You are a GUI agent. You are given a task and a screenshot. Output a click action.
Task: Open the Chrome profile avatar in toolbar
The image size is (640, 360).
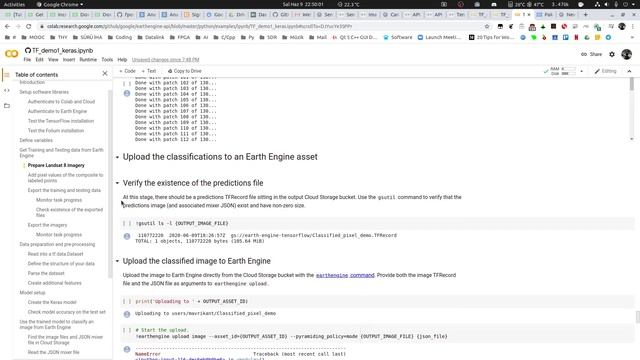click(x=622, y=26)
